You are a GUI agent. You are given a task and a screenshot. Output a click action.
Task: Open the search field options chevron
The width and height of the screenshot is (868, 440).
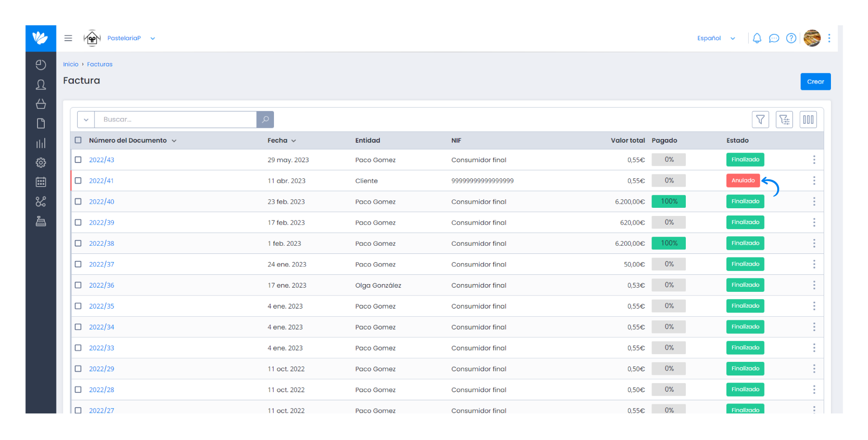point(86,120)
